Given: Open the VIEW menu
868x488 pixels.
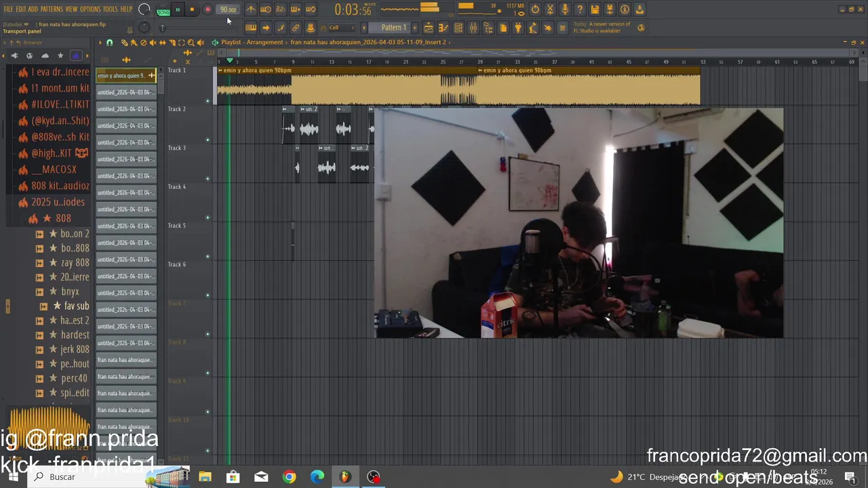Looking at the screenshot, I should [x=71, y=9].
